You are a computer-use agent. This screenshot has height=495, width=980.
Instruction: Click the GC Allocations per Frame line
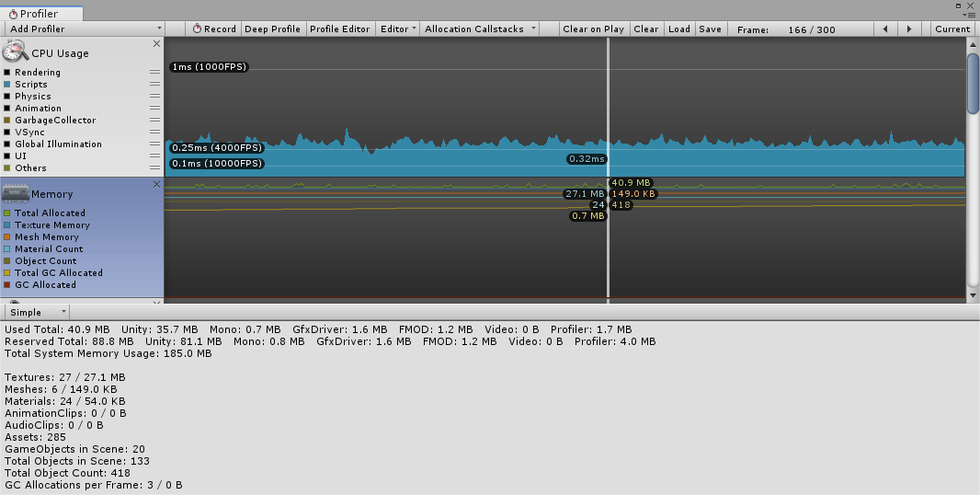point(94,485)
